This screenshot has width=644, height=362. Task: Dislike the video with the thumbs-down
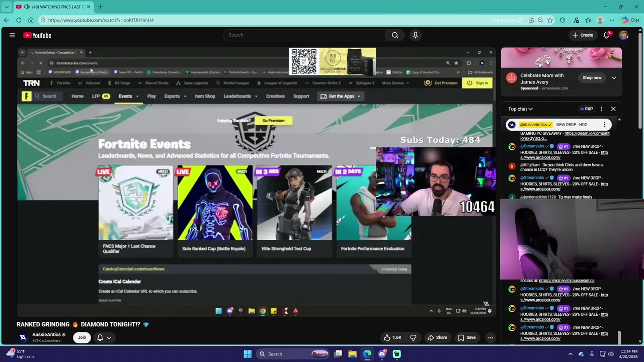[413, 338]
